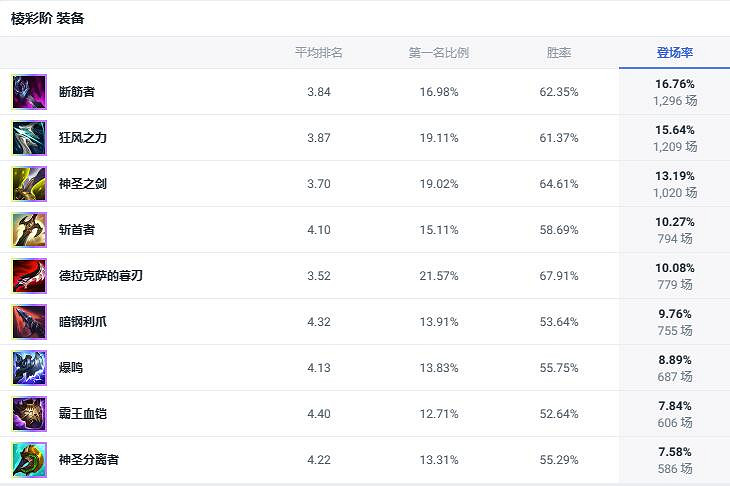The width and height of the screenshot is (730, 486).
Task: Open the 断筋者 item name link
Action: (77, 92)
